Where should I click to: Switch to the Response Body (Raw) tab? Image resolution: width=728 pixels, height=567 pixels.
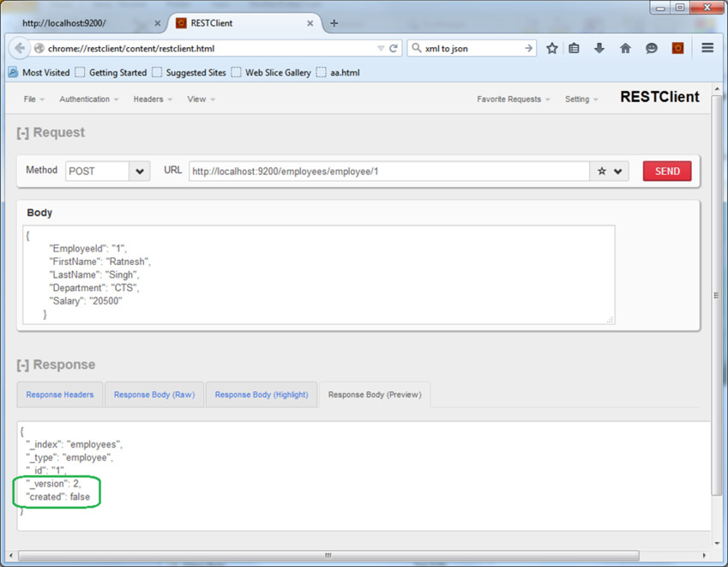[x=153, y=395]
